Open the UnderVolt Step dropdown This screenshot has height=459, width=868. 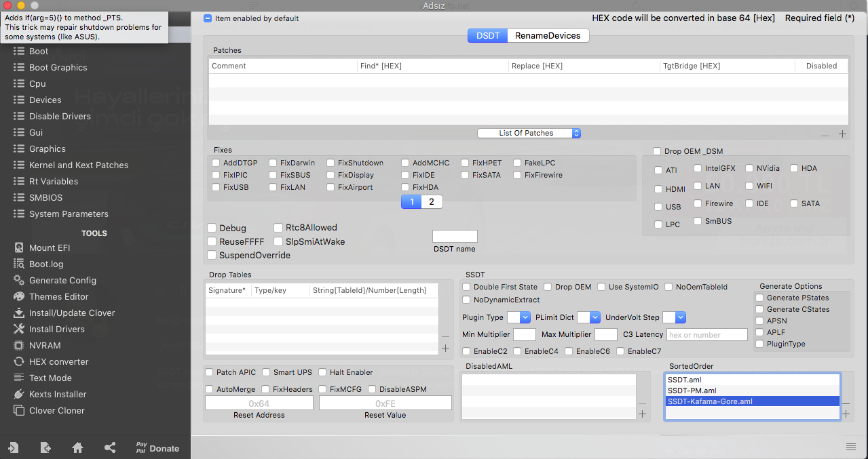coord(674,317)
